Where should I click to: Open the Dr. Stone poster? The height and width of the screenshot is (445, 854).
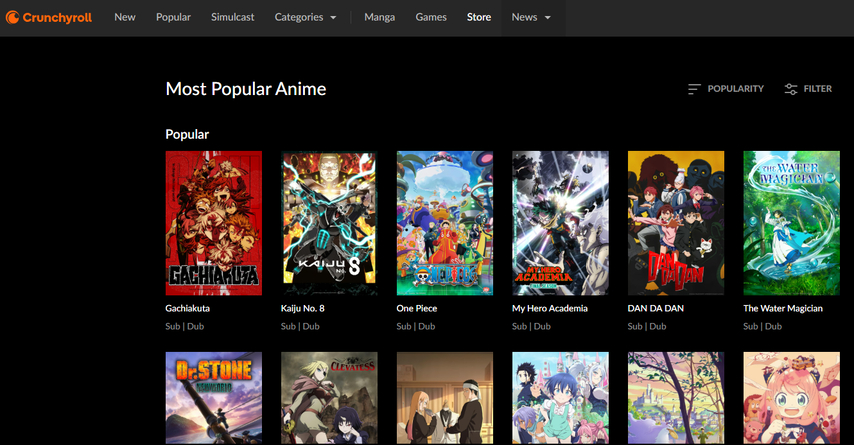214,398
